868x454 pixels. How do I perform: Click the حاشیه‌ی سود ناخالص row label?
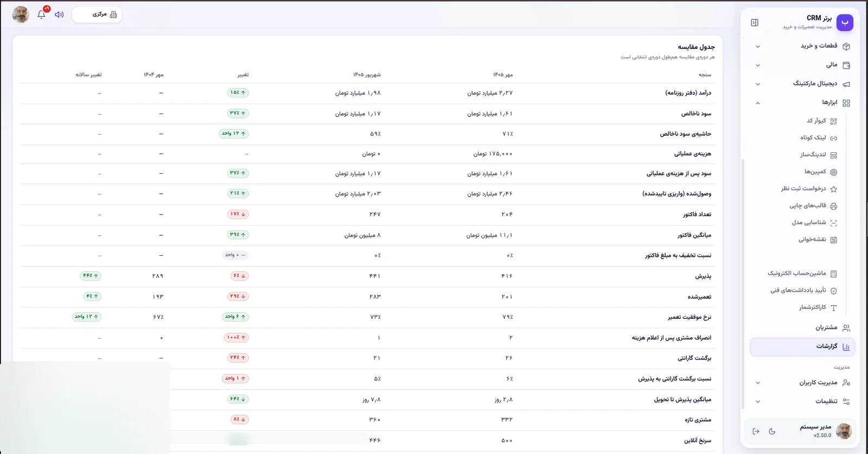click(685, 134)
